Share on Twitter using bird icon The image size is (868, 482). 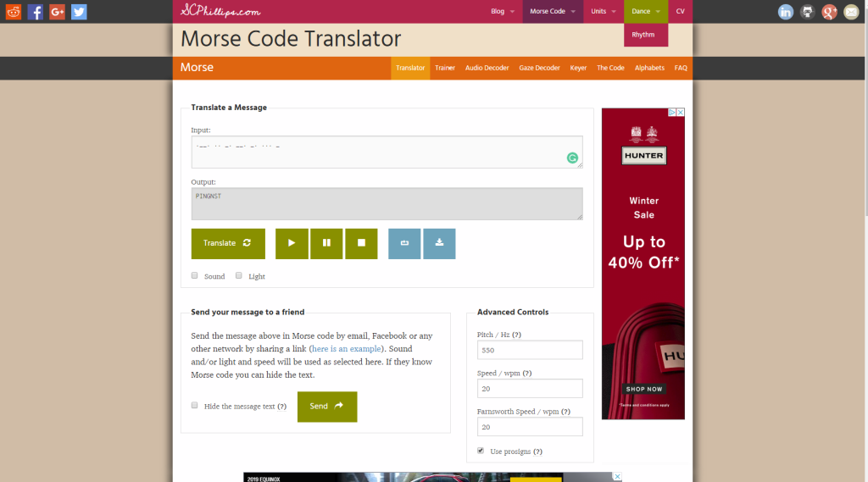point(79,12)
